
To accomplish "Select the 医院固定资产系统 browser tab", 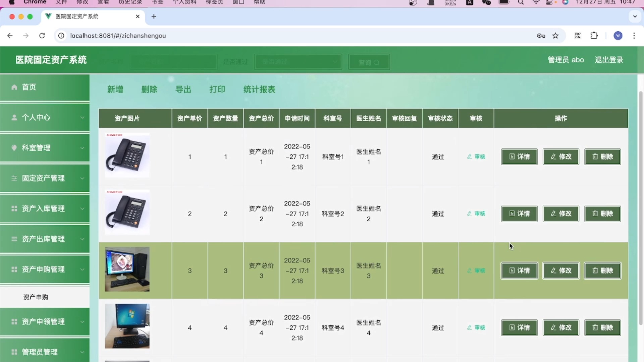I will [x=77, y=16].
